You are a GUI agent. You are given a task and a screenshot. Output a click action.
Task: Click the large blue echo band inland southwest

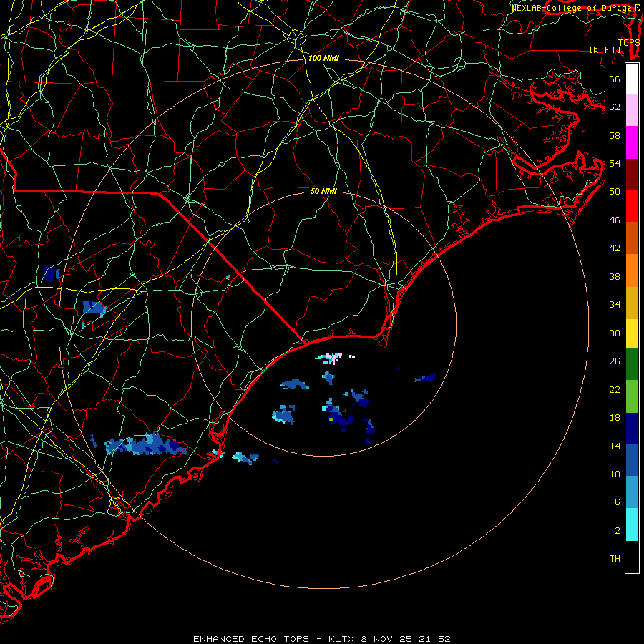point(146,445)
